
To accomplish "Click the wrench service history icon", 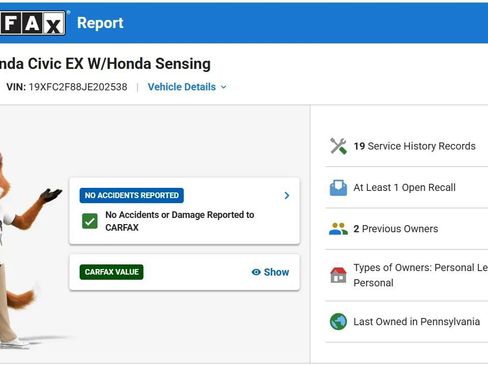I will (x=338, y=146).
